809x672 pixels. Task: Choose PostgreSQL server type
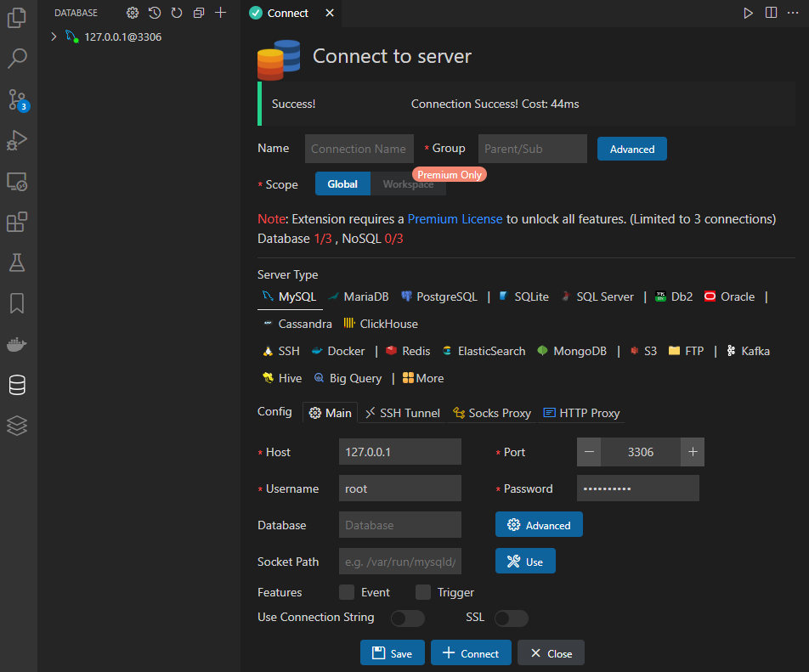(439, 297)
